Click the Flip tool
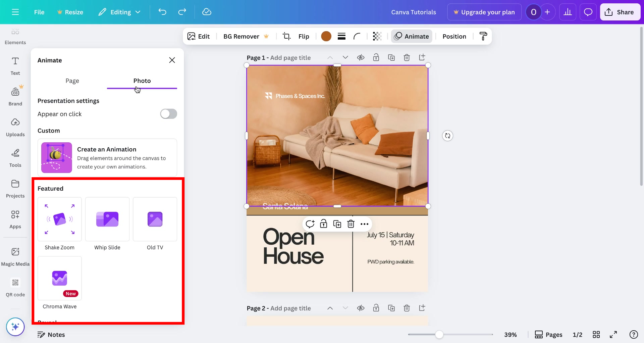The height and width of the screenshot is (343, 644). (x=304, y=36)
